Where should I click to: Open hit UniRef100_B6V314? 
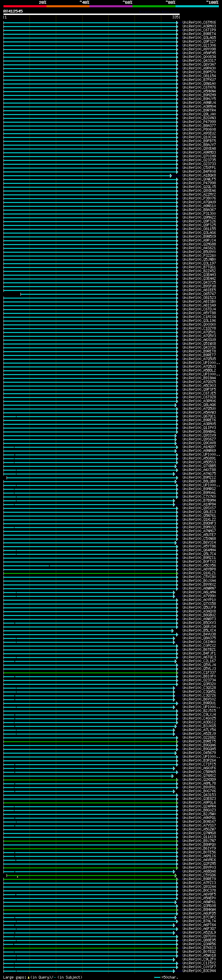coord(199,543)
